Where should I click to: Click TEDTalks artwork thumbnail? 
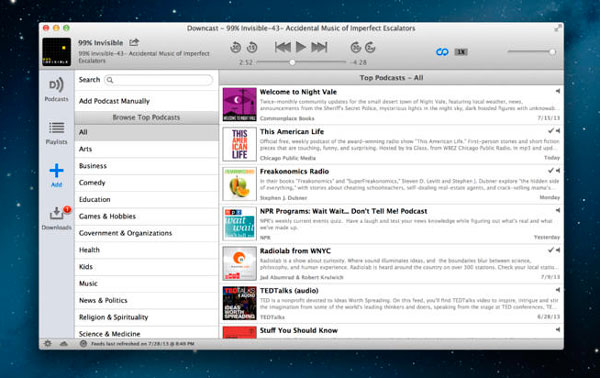(x=240, y=303)
